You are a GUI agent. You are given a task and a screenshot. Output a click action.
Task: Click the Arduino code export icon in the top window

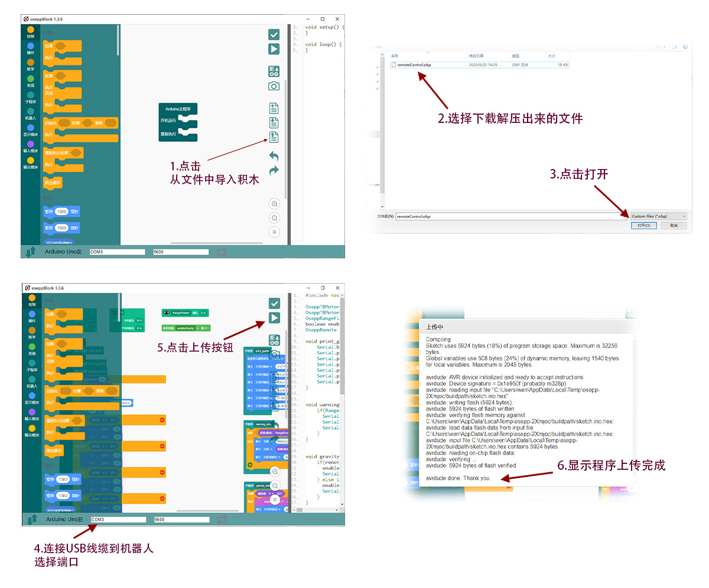(274, 72)
